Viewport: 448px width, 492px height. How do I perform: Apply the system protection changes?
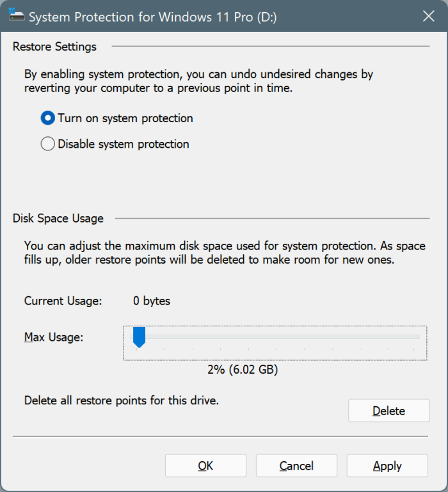point(387,466)
